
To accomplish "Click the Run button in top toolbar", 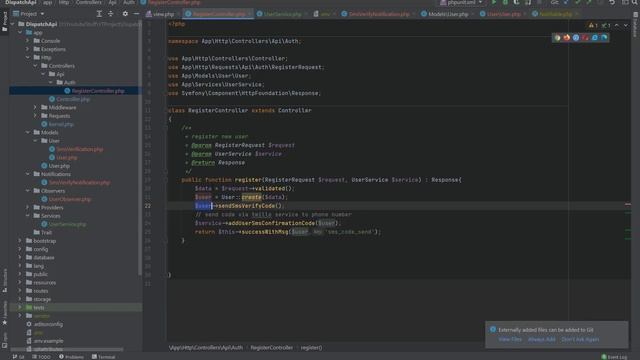I will click(x=494, y=2).
